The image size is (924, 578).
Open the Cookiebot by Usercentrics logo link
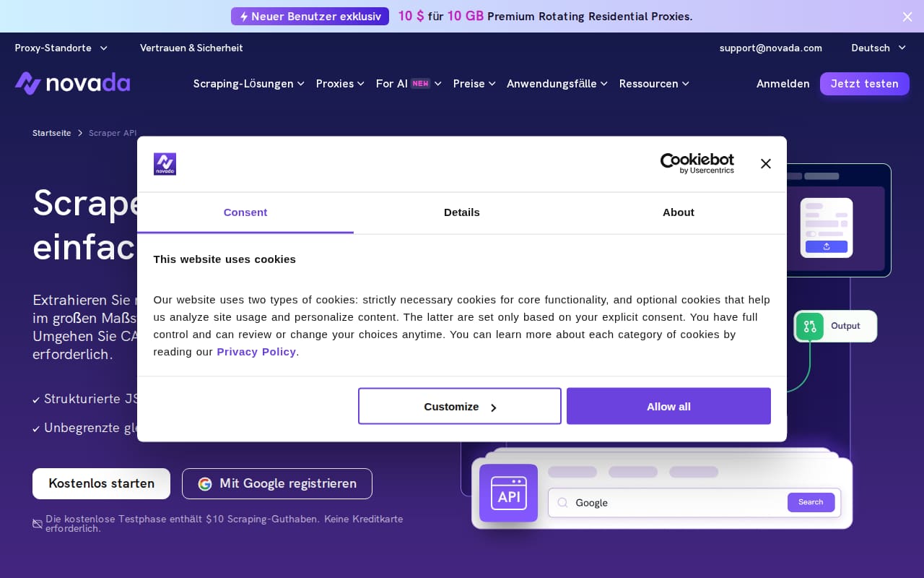(x=697, y=163)
